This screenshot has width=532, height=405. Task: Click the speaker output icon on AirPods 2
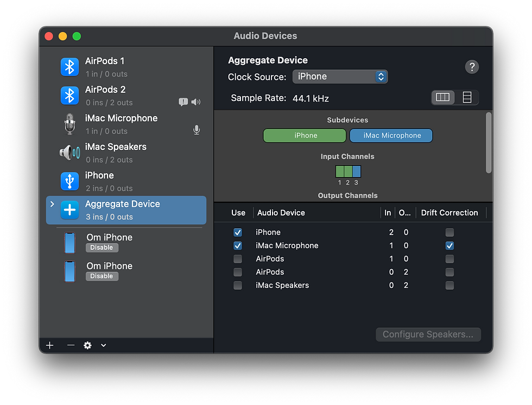pos(196,102)
